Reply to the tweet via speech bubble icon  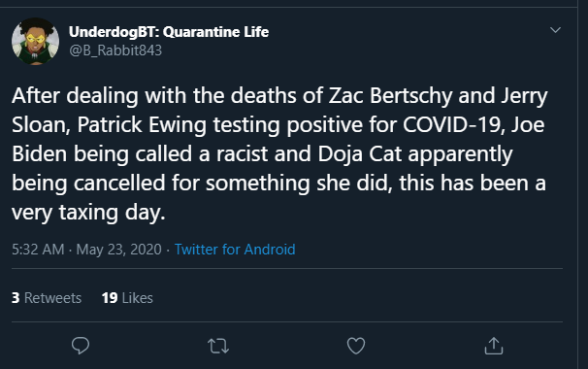click(x=81, y=346)
